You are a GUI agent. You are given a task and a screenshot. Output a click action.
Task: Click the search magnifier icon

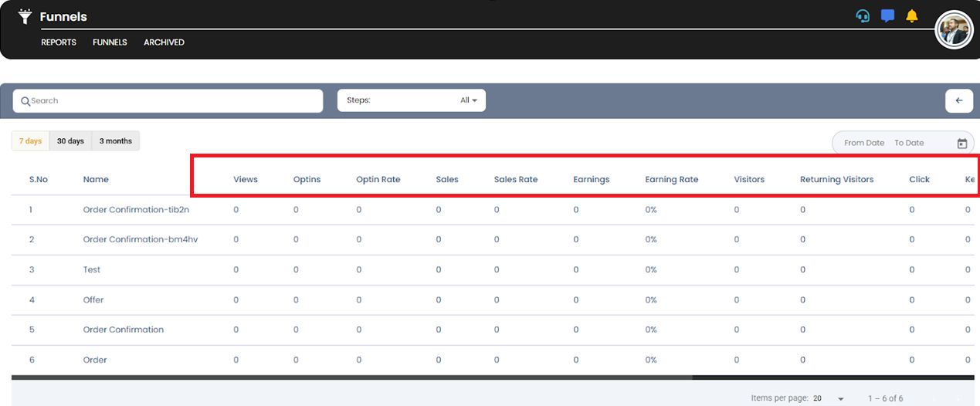tap(25, 101)
